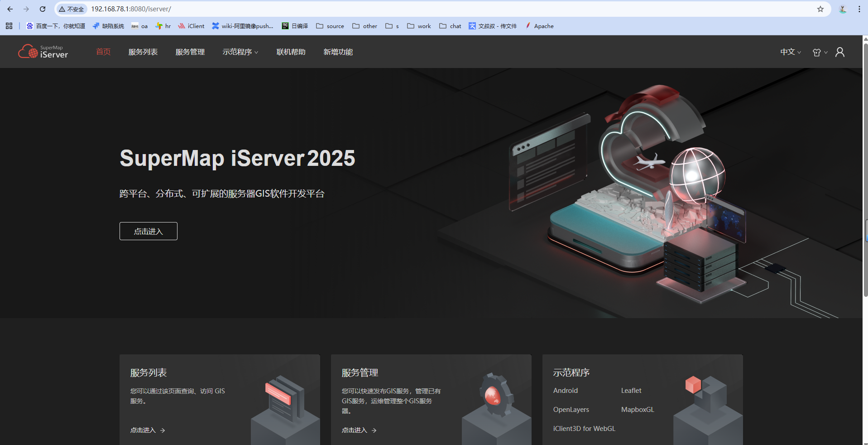This screenshot has width=868, height=445.
Task: Click 点击进入 link in 服务管理 card
Action: (359, 430)
